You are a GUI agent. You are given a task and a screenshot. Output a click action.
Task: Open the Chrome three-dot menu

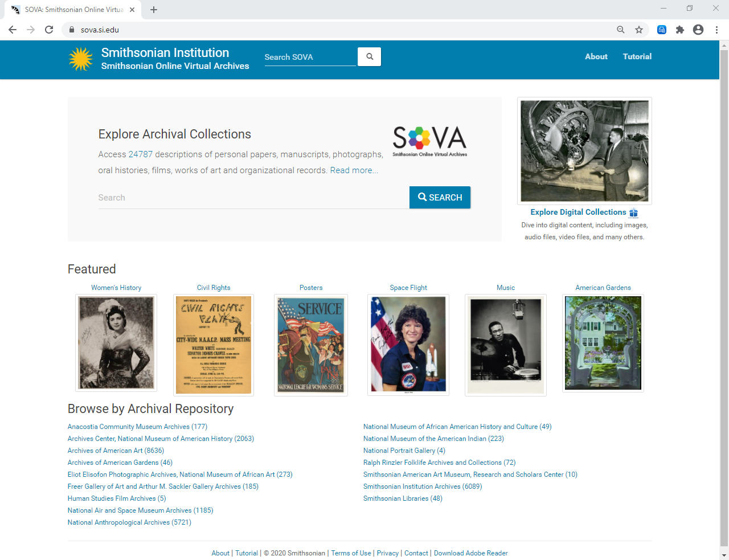(x=716, y=30)
